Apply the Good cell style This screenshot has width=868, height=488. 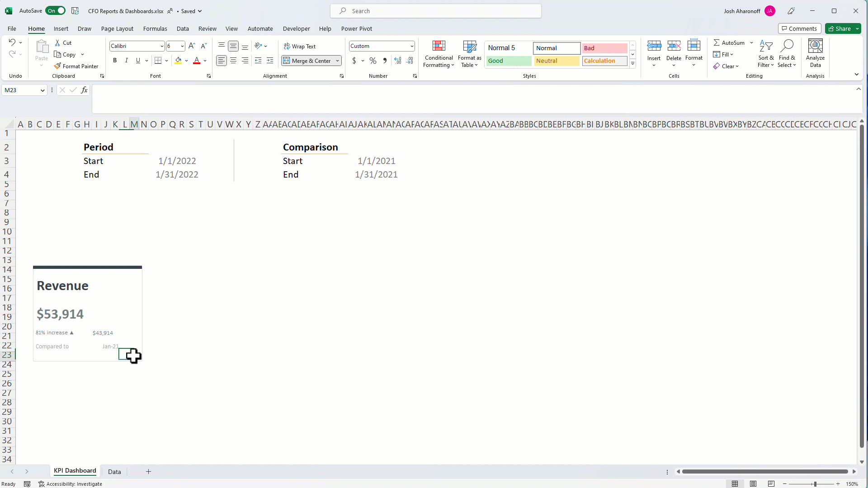[509, 61]
